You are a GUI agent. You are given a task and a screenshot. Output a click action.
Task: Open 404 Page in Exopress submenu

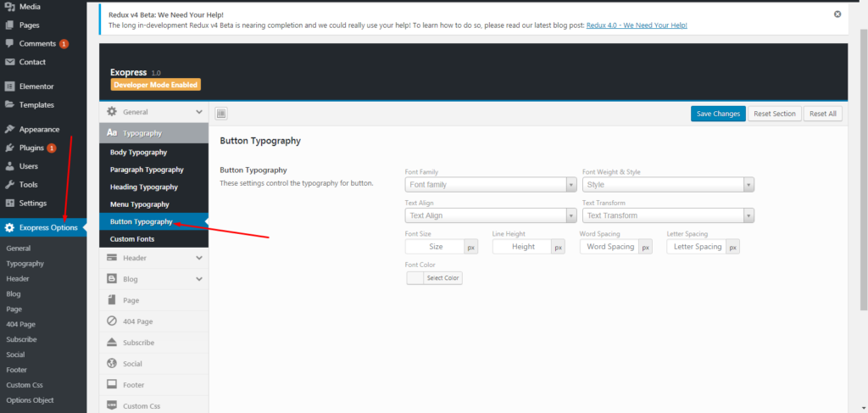[20, 325]
